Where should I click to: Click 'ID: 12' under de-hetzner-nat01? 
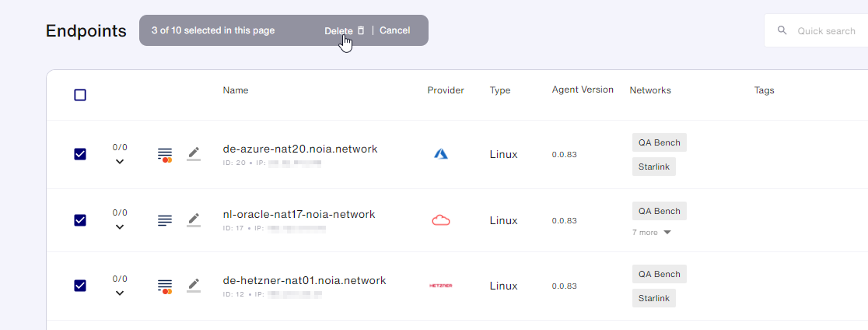(x=233, y=294)
